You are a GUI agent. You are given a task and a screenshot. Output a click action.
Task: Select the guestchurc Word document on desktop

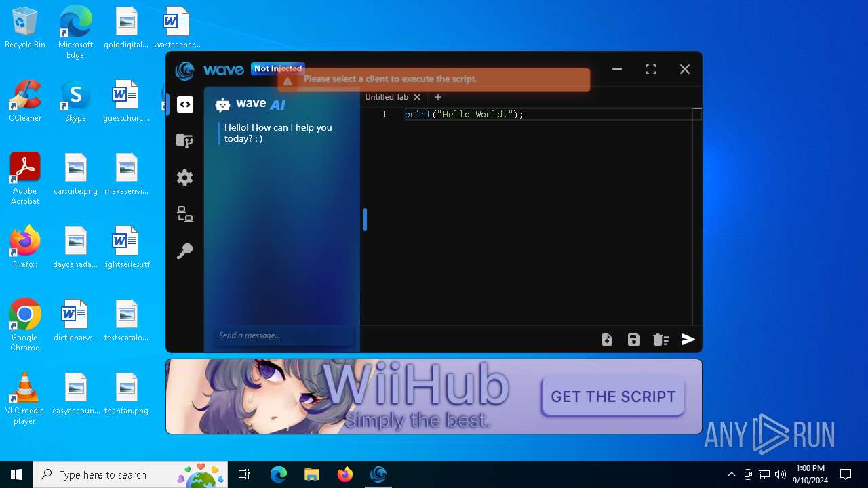click(126, 102)
